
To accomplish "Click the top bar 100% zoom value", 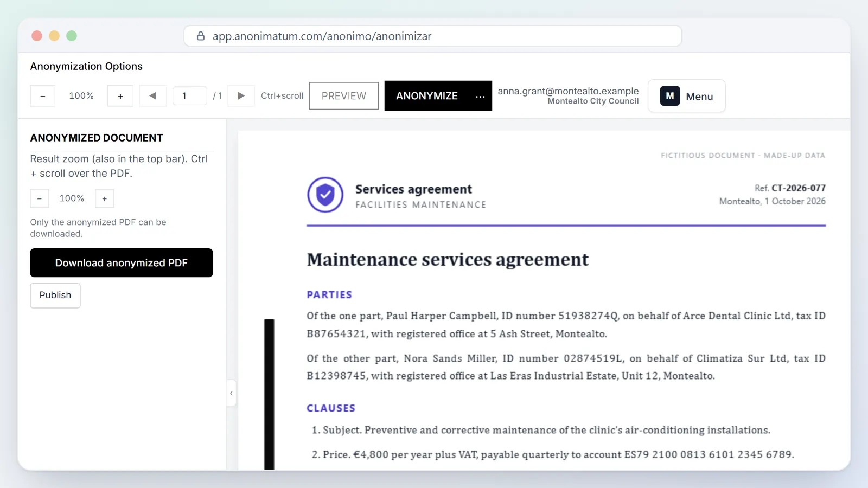I will (81, 96).
